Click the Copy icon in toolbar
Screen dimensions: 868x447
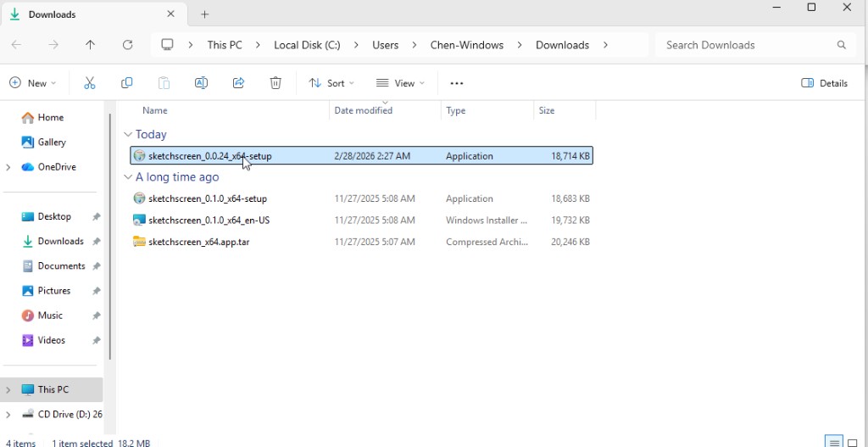127,83
